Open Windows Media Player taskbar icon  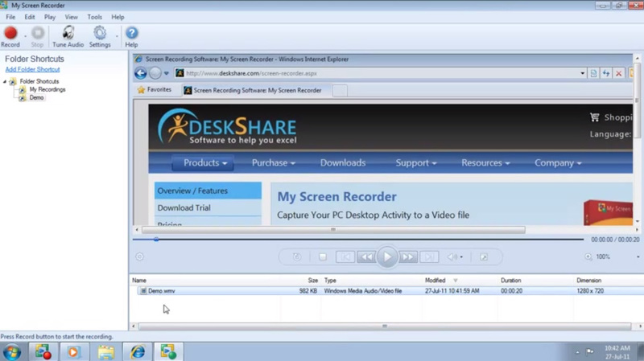click(x=74, y=352)
